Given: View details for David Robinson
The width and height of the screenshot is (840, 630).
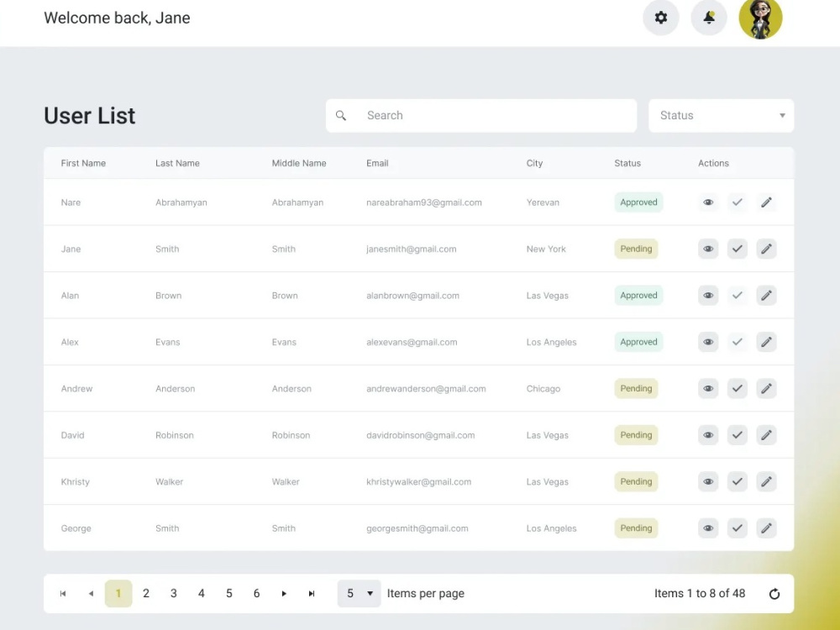Looking at the screenshot, I should (x=708, y=435).
